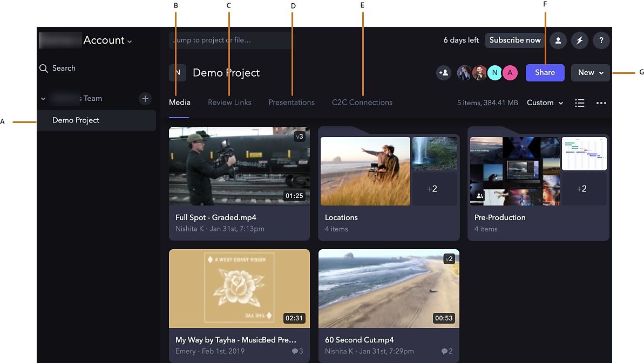Open the Custom sort dropdown
Screen dimensions: 644x363
[545, 102]
